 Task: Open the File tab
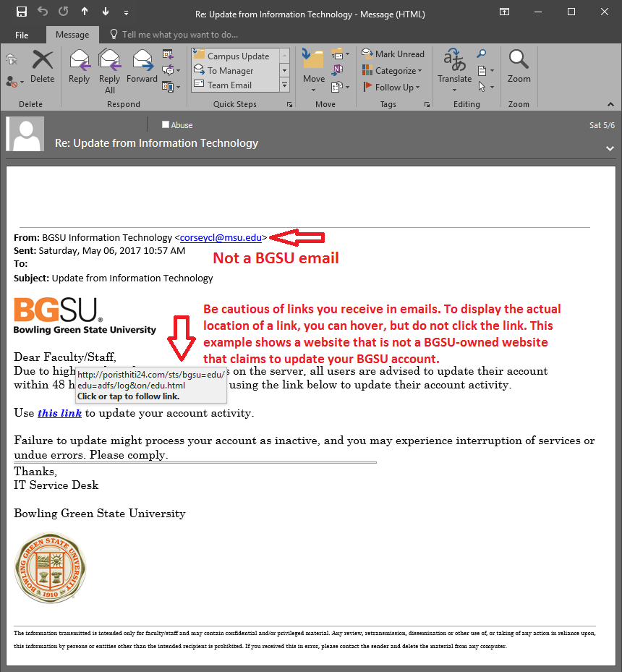pyautogui.click(x=22, y=35)
